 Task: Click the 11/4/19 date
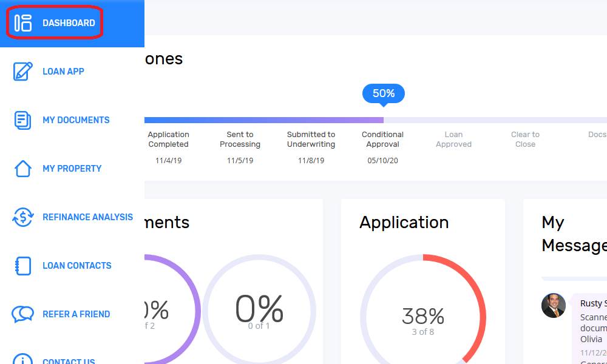click(168, 161)
